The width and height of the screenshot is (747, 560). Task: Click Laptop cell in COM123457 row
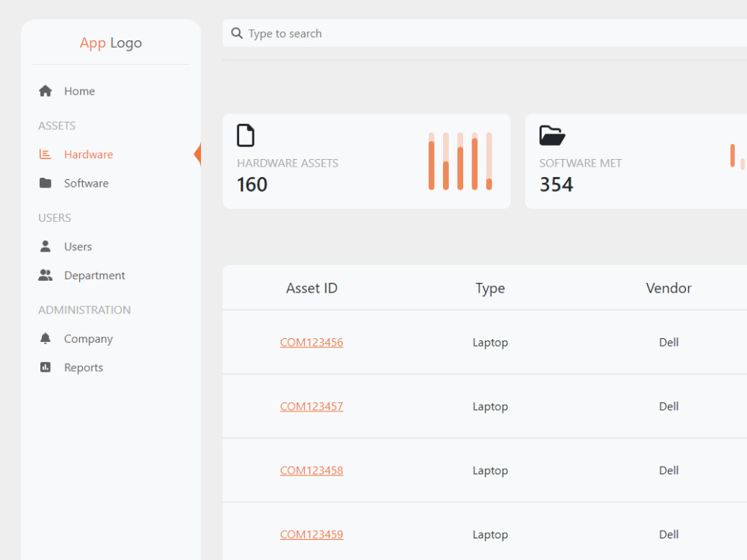(x=490, y=407)
